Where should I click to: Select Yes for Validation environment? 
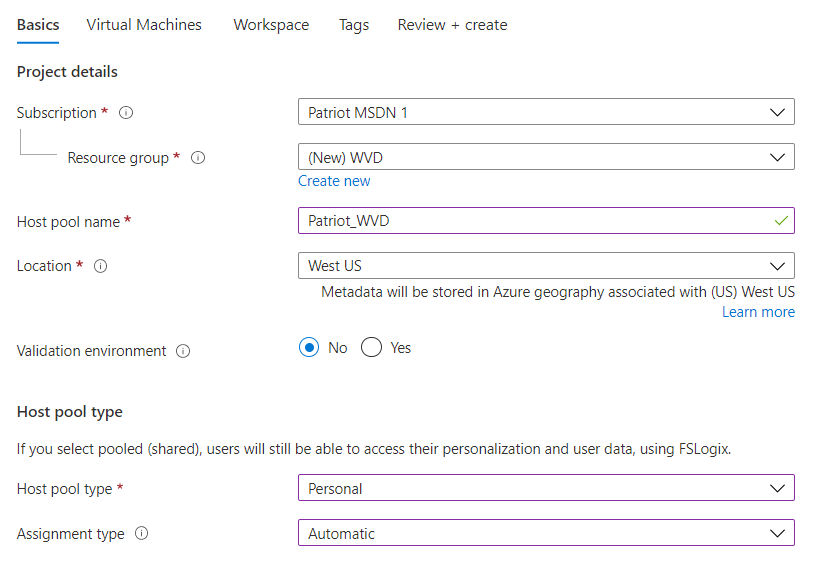[372, 348]
